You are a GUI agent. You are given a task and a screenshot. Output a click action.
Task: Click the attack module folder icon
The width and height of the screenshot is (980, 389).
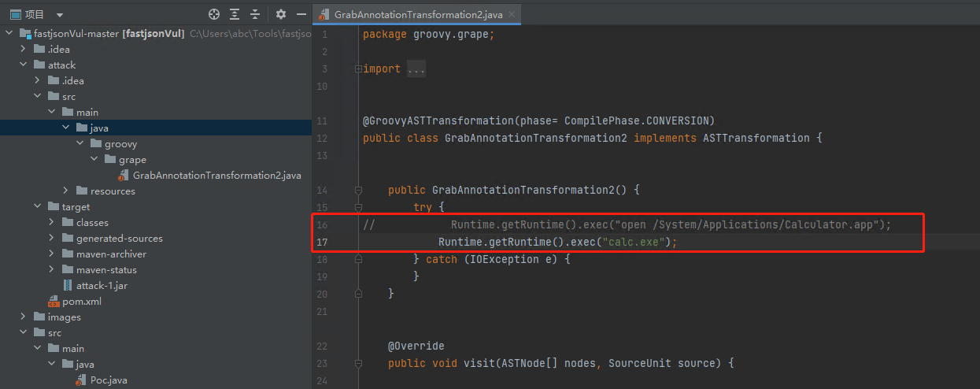pyautogui.click(x=39, y=65)
